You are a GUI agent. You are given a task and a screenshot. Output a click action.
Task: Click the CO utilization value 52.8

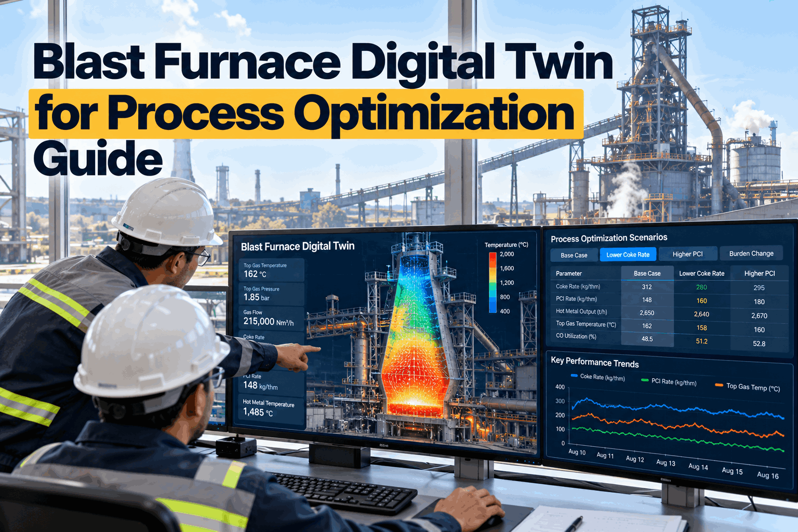click(759, 343)
